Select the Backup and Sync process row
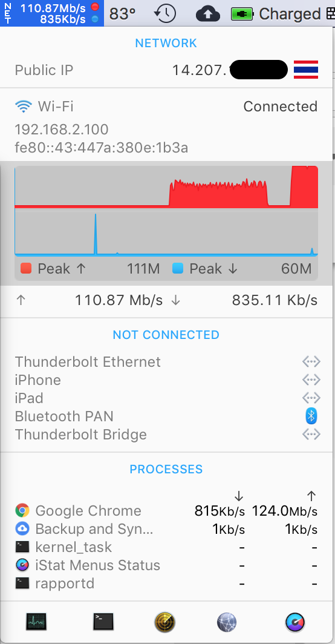 167,529
